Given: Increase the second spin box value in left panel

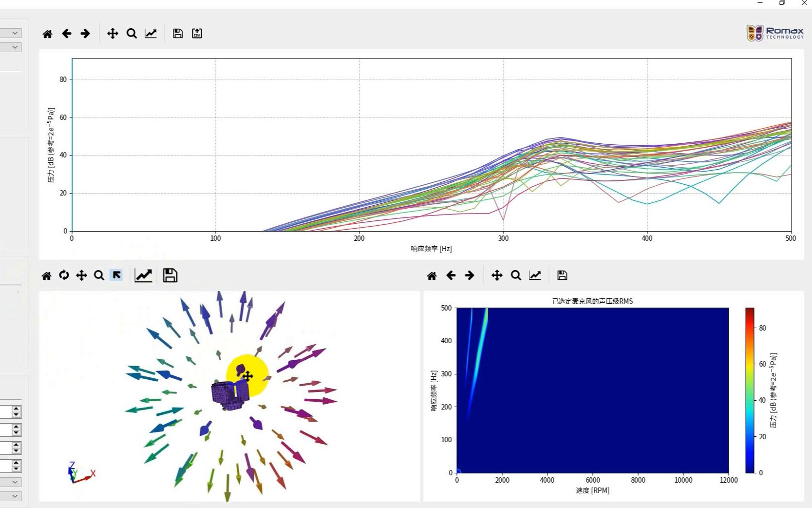Looking at the screenshot, I should coord(17,427).
